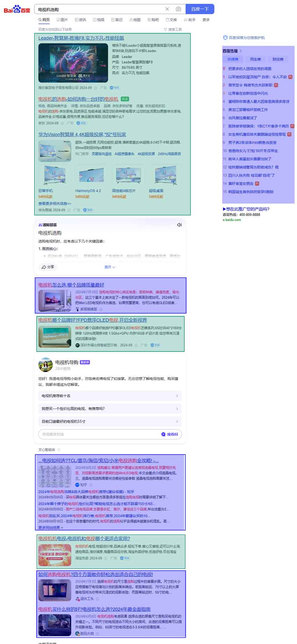Image resolution: width=297 pixels, height=644 pixels.
Task: Click the 超级桌面 product thumbnail
Action: pos(165,175)
